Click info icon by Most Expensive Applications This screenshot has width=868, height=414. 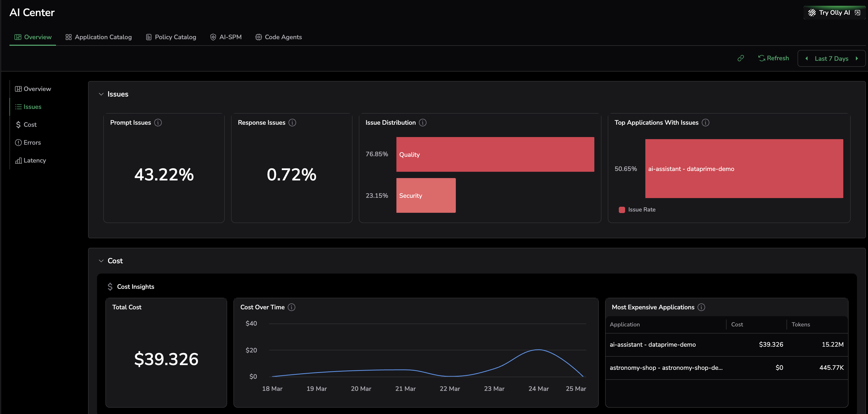[701, 307]
